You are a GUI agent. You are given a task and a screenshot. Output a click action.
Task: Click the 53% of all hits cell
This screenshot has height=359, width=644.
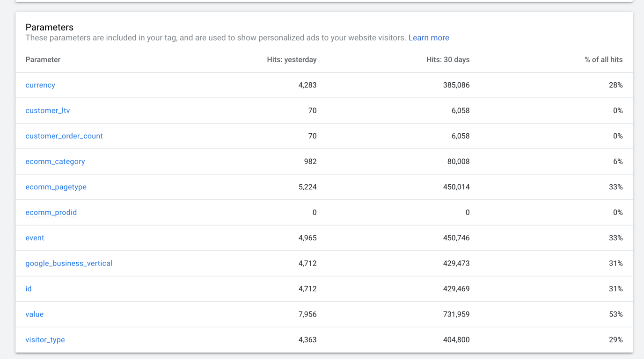point(615,315)
